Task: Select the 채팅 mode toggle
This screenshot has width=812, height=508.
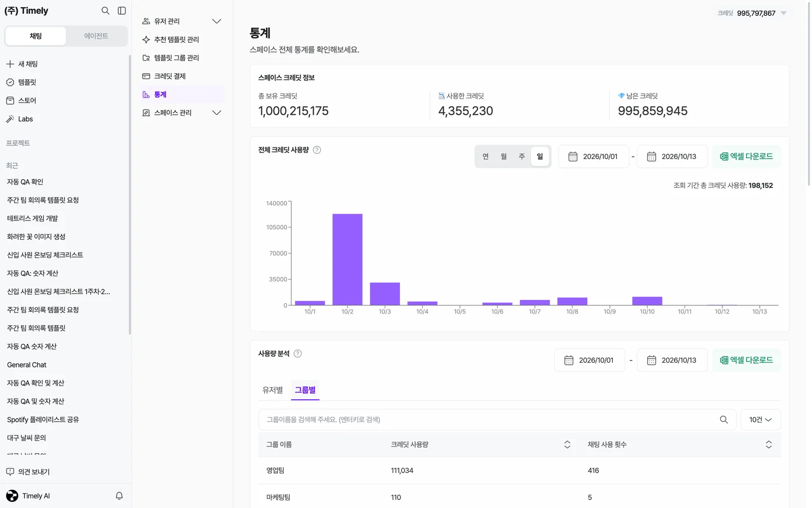Action: point(36,36)
